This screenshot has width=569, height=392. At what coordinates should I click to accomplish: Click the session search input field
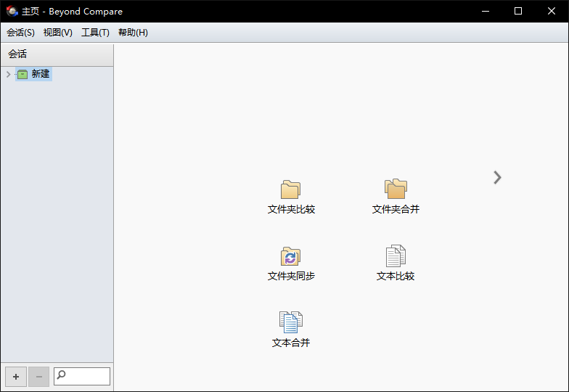(x=82, y=376)
